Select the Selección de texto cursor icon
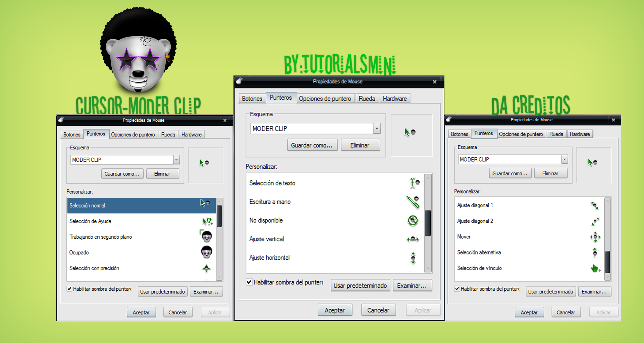This screenshot has width=644, height=343. pos(415,183)
